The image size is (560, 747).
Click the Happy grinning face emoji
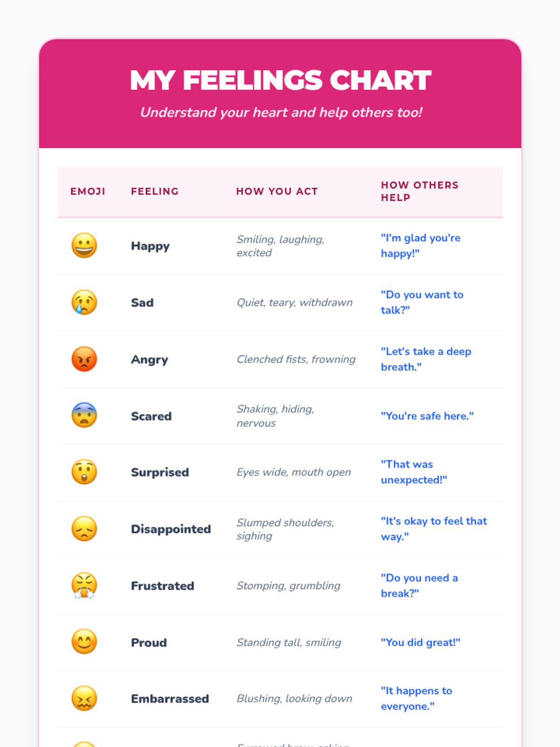[84, 246]
